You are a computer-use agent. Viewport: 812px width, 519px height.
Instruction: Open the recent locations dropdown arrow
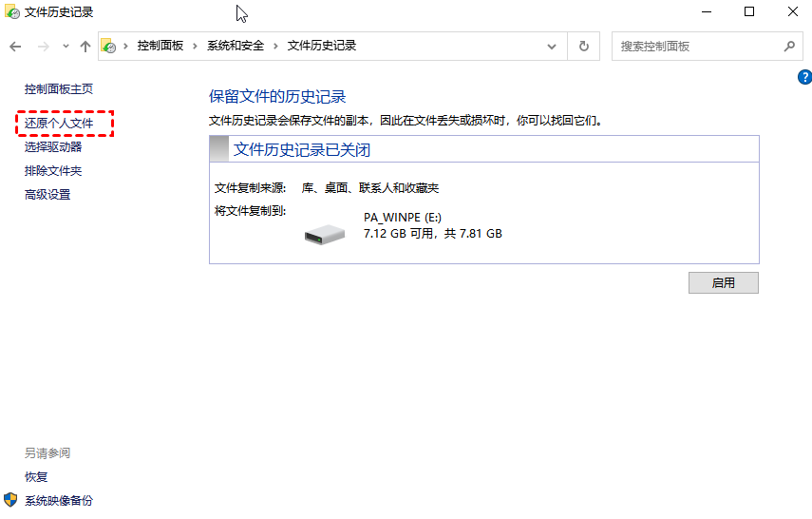pyautogui.click(x=66, y=47)
